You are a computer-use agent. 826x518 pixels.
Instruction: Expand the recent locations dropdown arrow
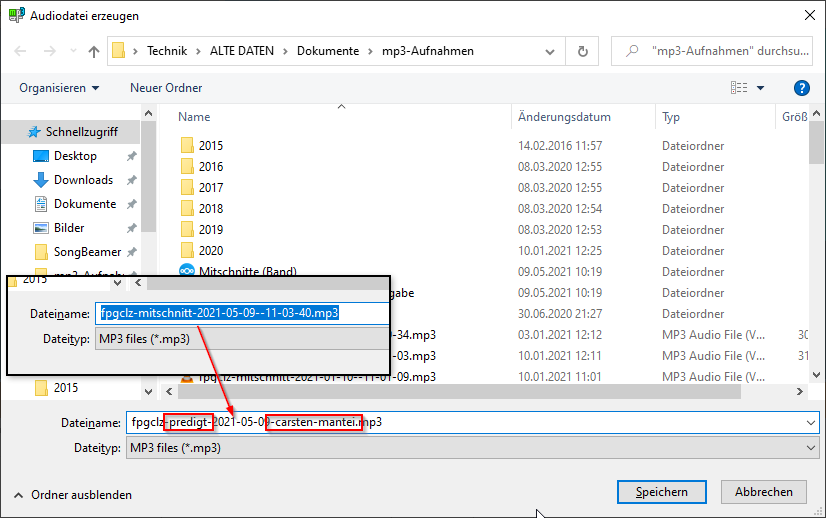click(x=71, y=51)
